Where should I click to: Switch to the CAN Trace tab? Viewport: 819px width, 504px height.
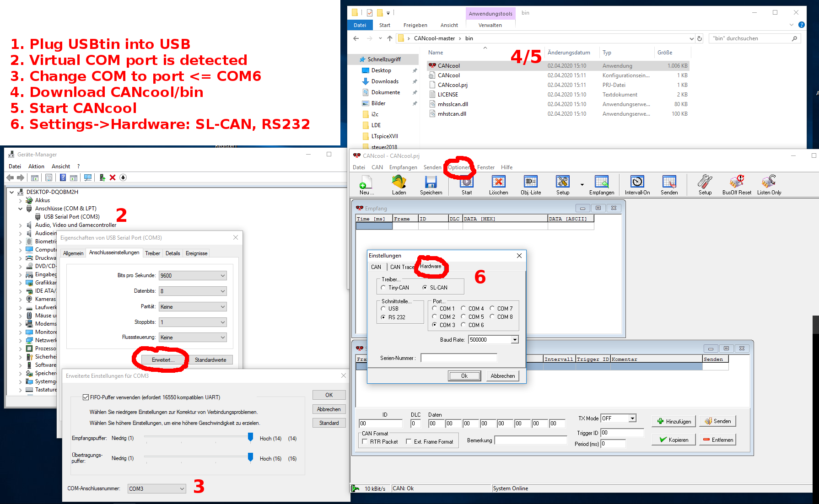[x=402, y=267]
